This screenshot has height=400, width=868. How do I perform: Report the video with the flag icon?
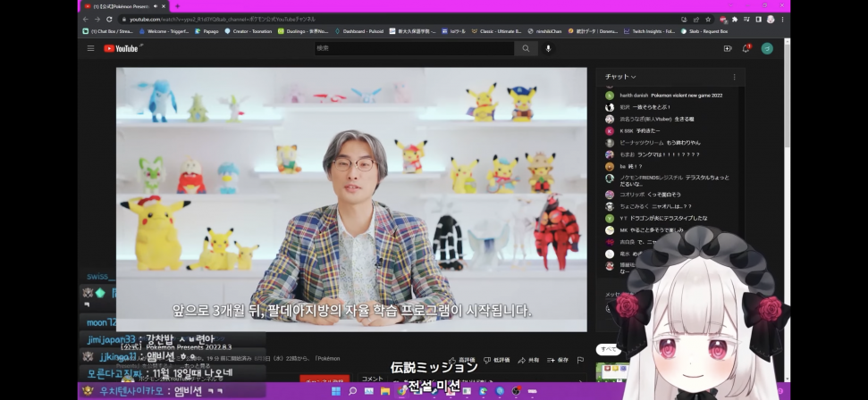pyautogui.click(x=580, y=360)
